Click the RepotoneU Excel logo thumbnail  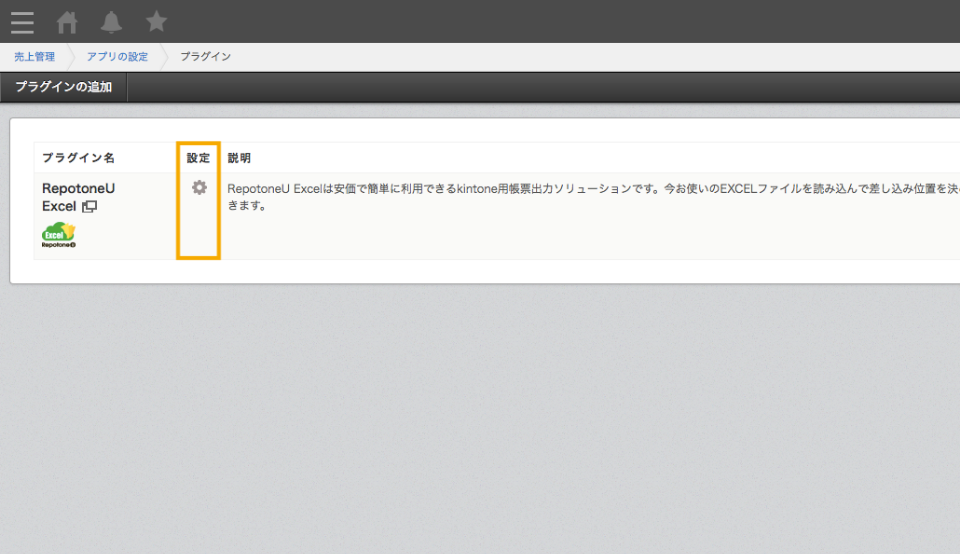click(x=59, y=234)
